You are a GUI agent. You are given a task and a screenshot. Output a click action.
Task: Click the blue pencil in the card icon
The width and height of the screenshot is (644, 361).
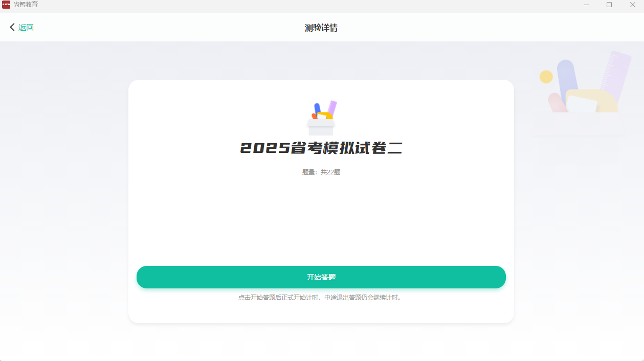(317, 108)
